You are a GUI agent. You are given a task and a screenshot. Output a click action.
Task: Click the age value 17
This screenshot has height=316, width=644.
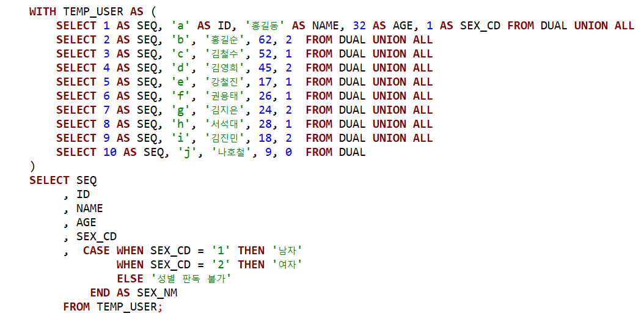coord(265,81)
